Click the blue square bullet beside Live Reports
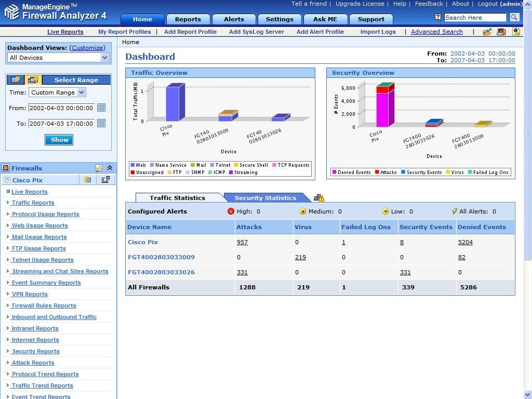Image resolution: width=532 pixels, height=399 pixels. click(8, 191)
